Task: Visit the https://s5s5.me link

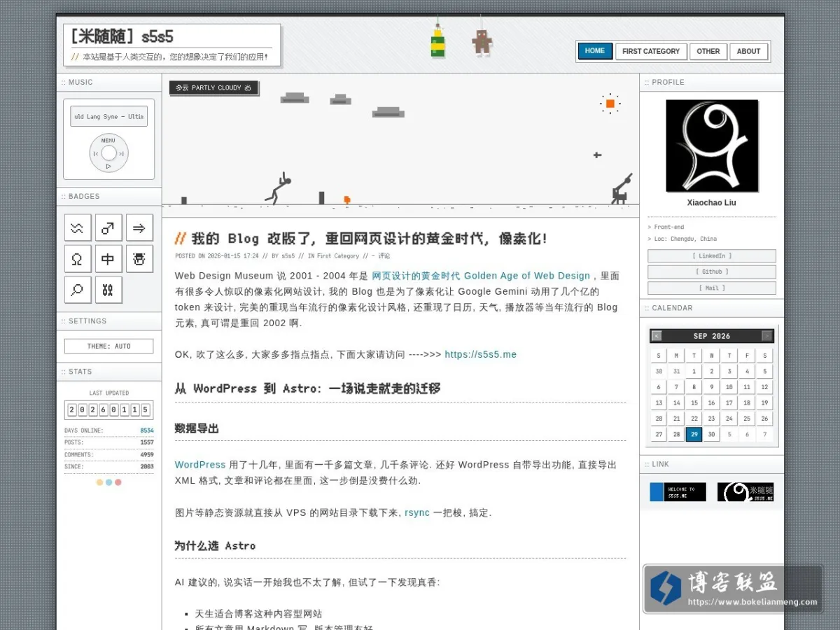Action: click(x=480, y=354)
